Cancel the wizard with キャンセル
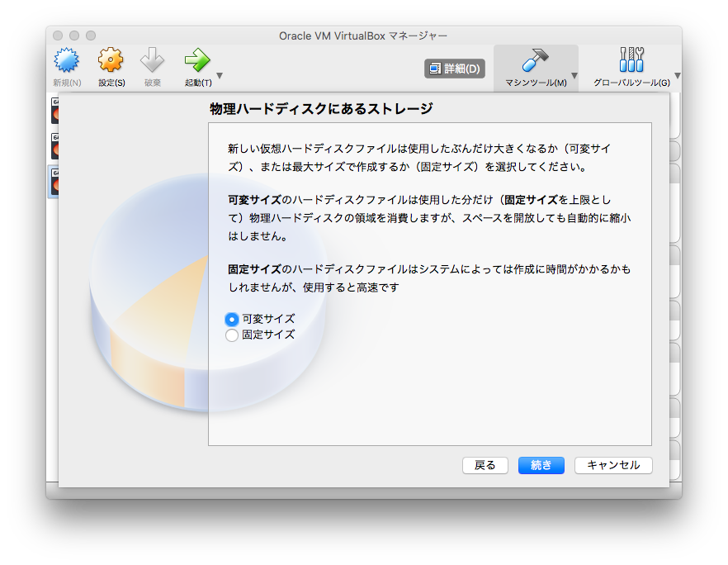The height and width of the screenshot is (565, 728). tap(613, 465)
